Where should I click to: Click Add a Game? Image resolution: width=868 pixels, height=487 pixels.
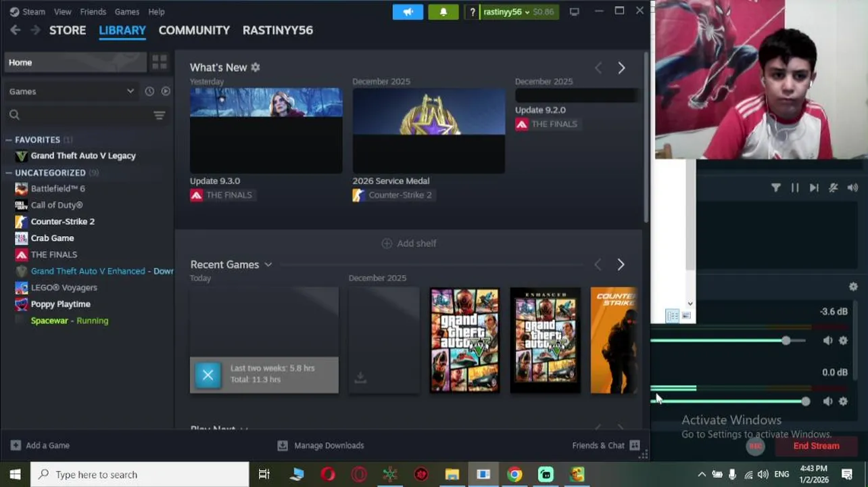(x=40, y=445)
